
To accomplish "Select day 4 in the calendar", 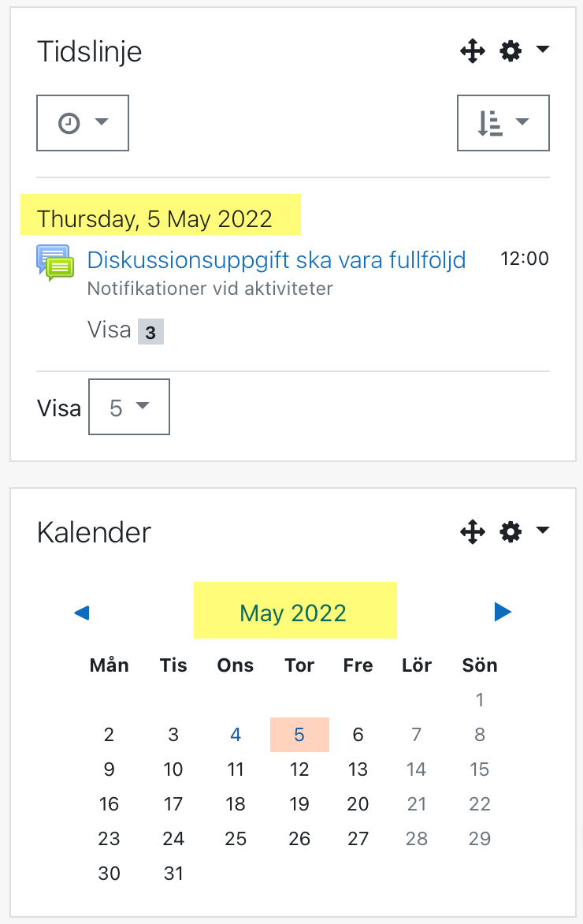I will tap(236, 734).
